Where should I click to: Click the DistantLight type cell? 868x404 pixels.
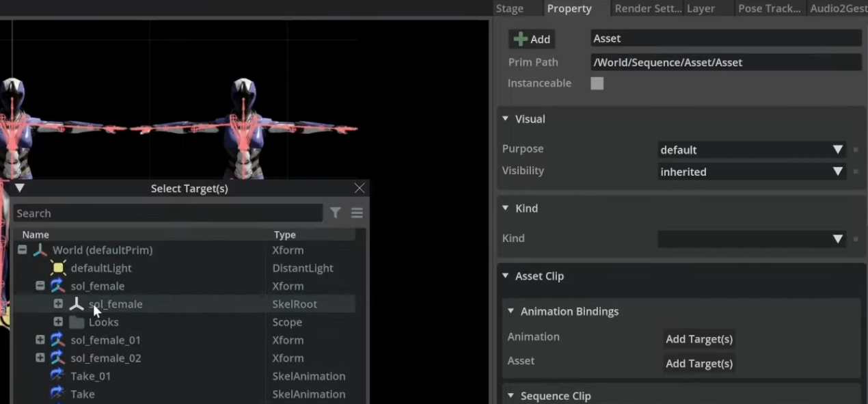(303, 268)
